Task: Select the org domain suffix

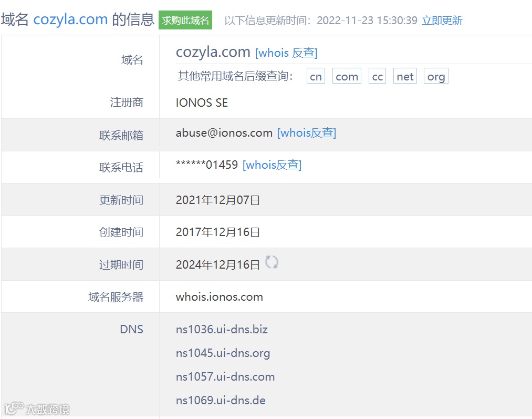Action: tap(436, 76)
